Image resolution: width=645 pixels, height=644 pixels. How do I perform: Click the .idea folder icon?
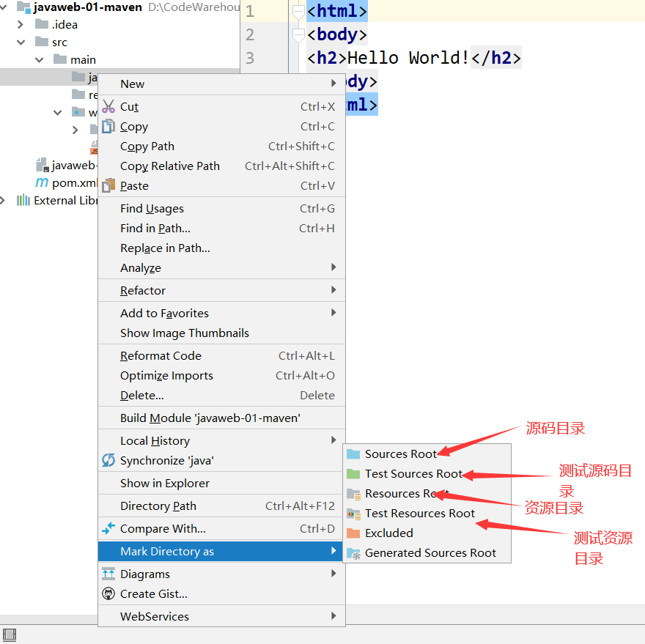point(42,24)
